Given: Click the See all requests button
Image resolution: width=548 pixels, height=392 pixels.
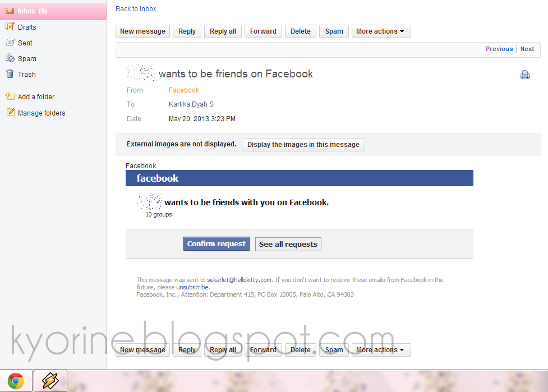Looking at the screenshot, I should click(288, 244).
